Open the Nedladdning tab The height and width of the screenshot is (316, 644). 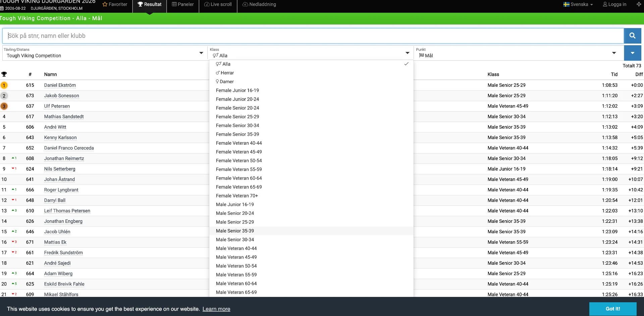[259, 4]
